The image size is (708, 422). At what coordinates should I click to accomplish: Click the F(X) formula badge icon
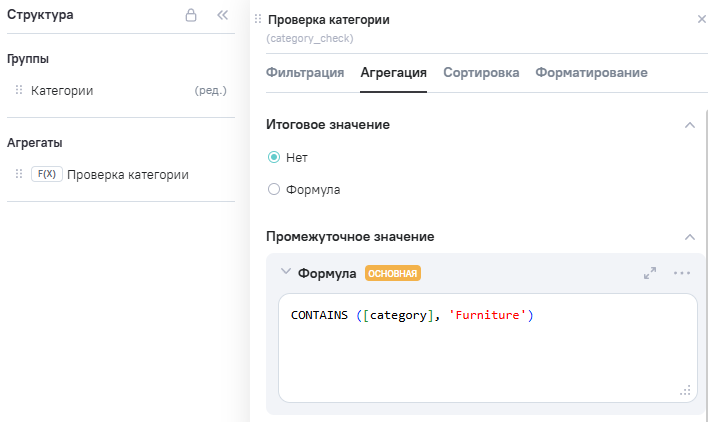click(47, 174)
